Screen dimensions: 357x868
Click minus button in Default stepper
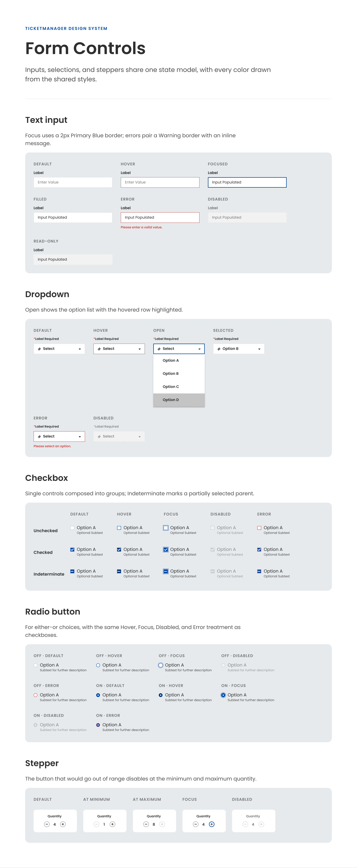47,824
